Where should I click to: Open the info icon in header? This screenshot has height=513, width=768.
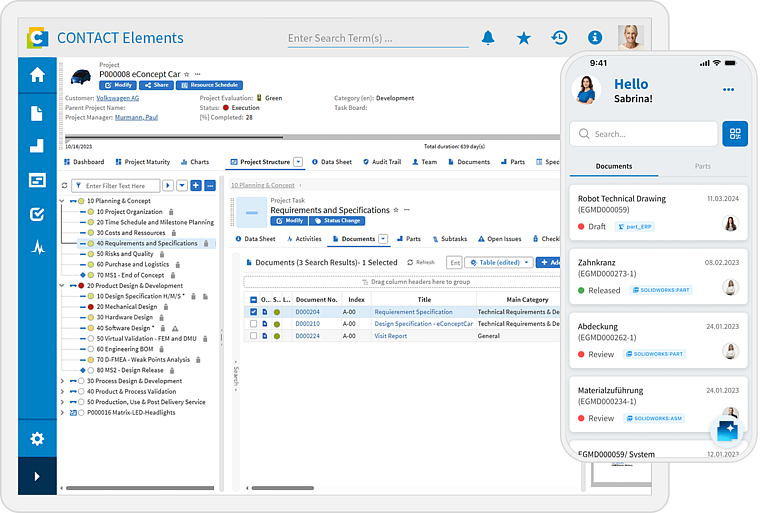coord(595,37)
